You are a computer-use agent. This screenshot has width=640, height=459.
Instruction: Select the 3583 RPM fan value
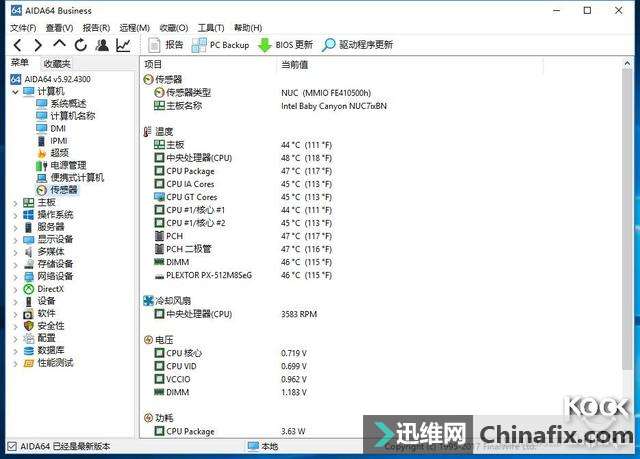299,314
